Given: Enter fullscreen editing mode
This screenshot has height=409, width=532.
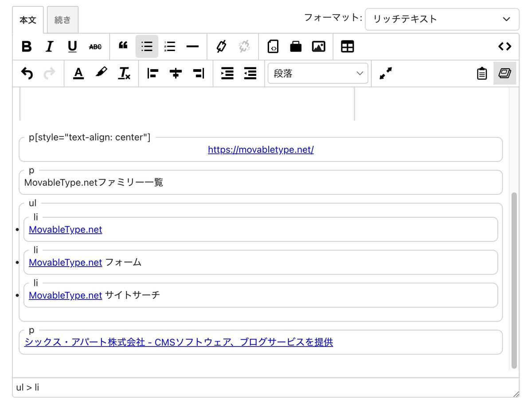Looking at the screenshot, I should tap(386, 74).
